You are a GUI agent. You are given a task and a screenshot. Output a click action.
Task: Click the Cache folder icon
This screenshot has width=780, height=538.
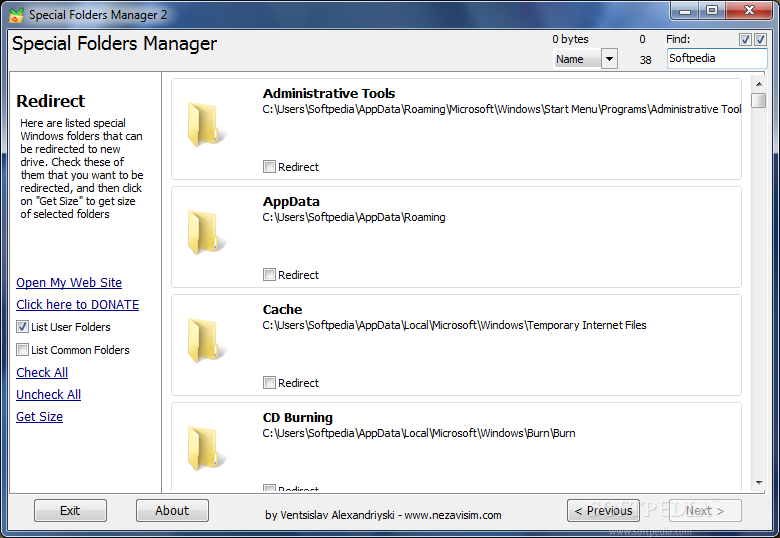206,340
